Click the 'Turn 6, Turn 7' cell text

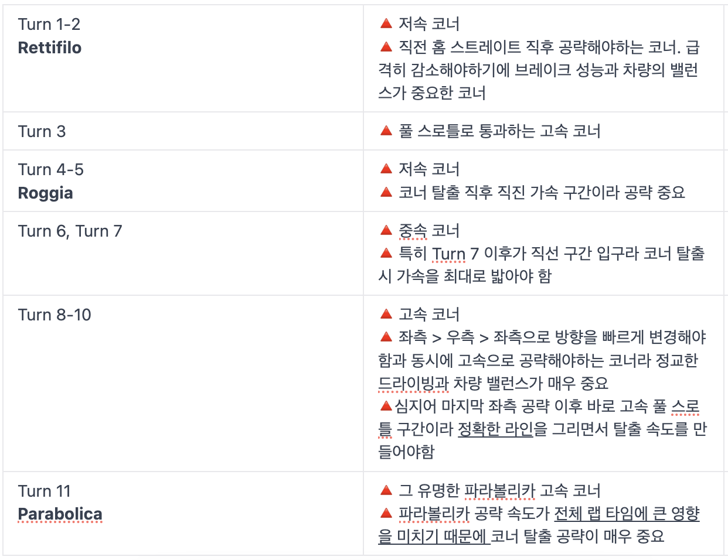click(x=70, y=231)
